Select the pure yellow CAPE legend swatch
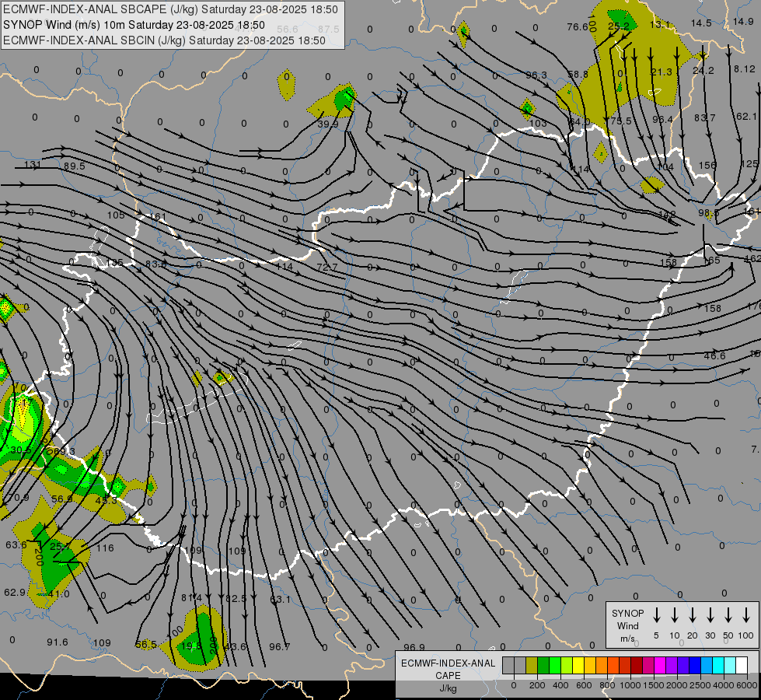 (578, 666)
